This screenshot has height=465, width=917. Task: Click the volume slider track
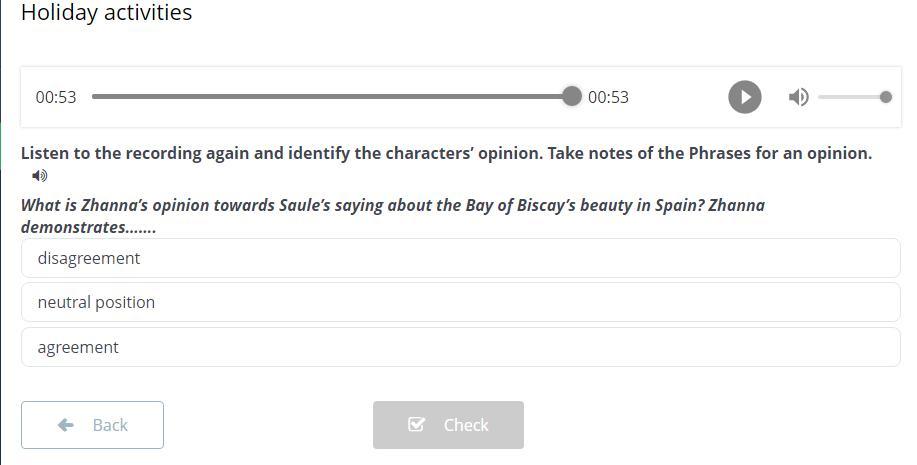(x=850, y=97)
